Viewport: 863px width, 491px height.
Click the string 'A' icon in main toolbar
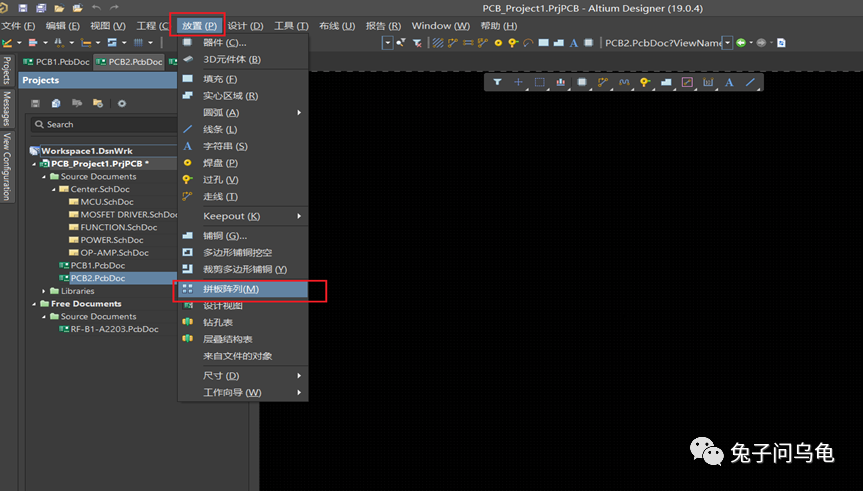pos(573,42)
